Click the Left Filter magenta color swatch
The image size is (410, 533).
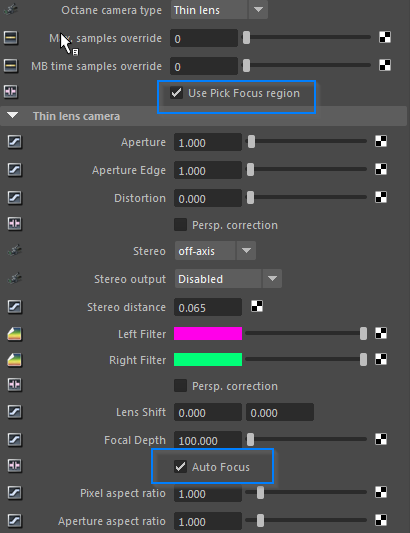pyautogui.click(x=208, y=333)
